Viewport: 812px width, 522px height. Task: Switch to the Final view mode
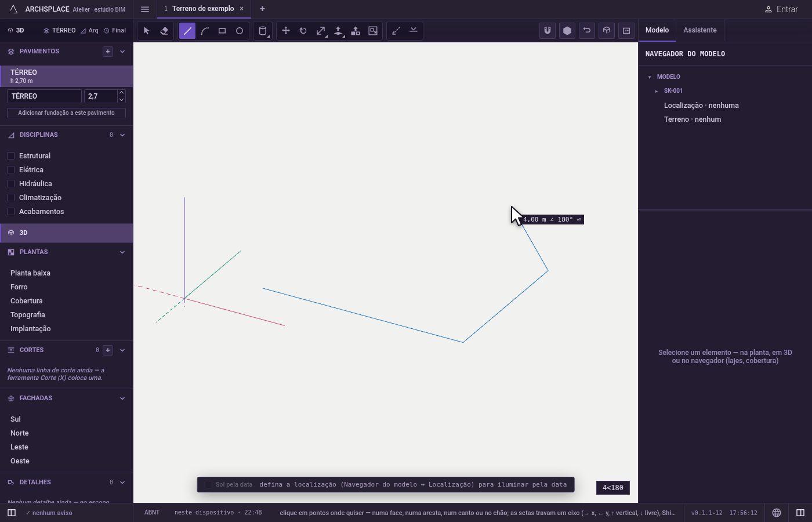click(x=114, y=31)
